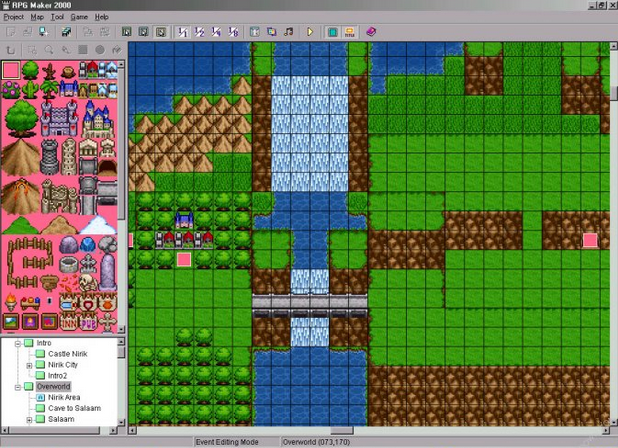Pick the skull bones tile
The width and height of the screenshot is (618, 448).
[x=88, y=282]
